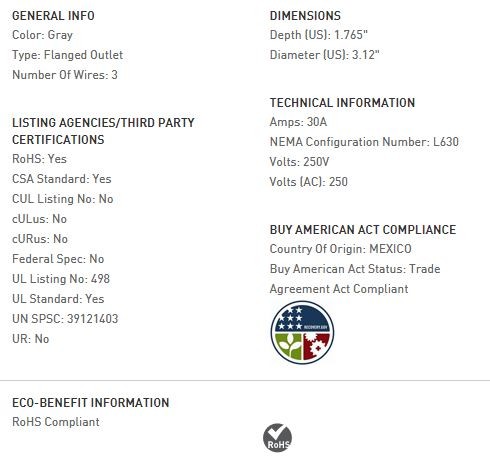Select the UL Listing No: 498 line
Image resolution: width=490 pixels, height=470 pixels.
point(61,279)
